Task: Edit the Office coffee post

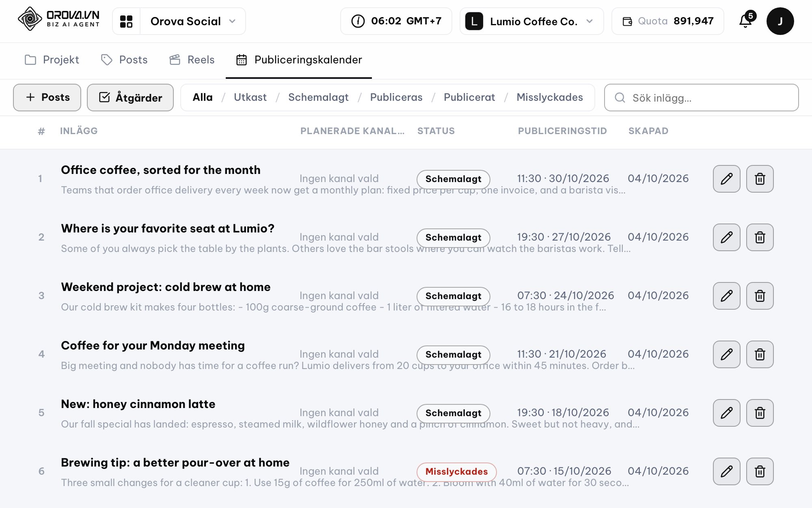Action: click(727, 179)
